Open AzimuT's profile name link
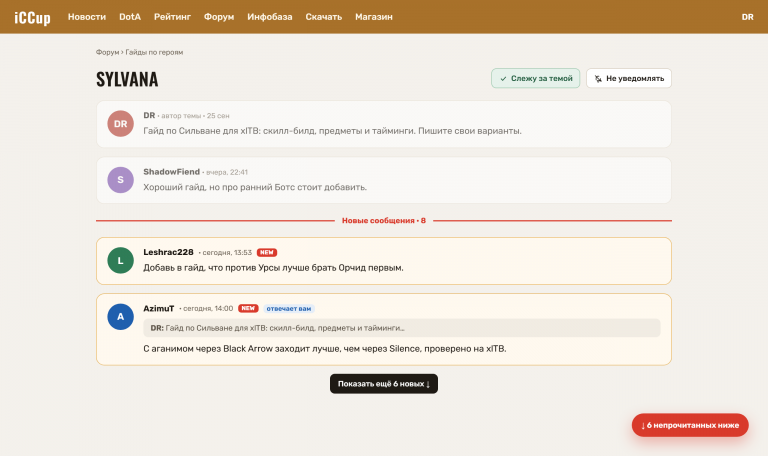 (x=159, y=308)
